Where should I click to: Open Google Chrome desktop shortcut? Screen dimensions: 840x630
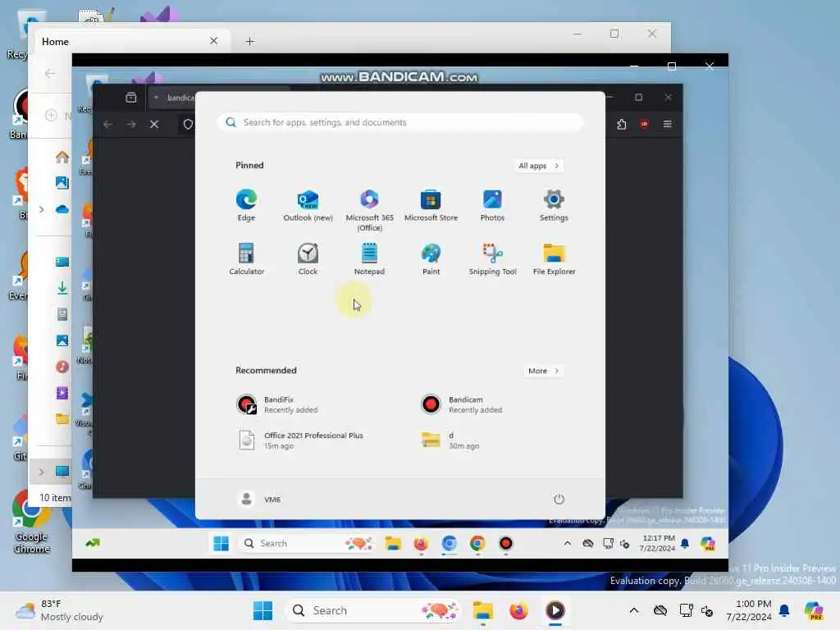pyautogui.click(x=31, y=523)
